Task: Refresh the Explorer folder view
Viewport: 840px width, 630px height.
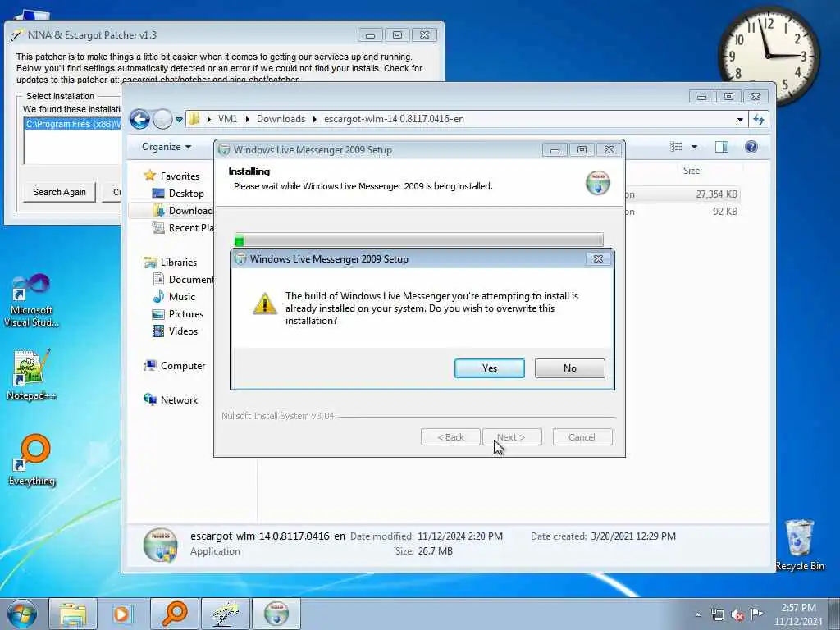Action: 759,120
